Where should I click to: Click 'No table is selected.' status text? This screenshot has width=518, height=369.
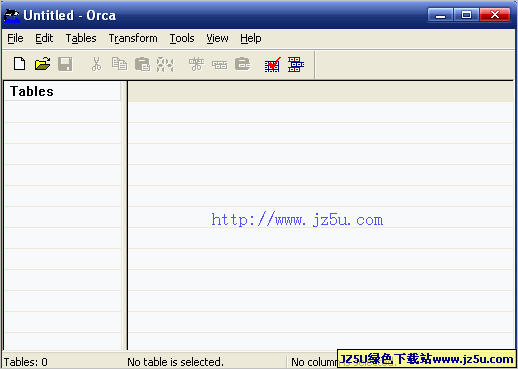[x=175, y=362]
